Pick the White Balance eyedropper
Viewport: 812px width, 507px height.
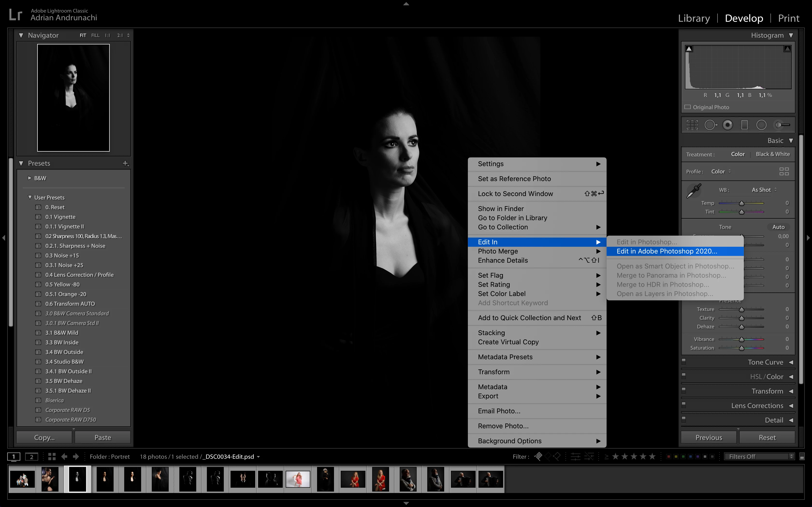click(x=694, y=191)
